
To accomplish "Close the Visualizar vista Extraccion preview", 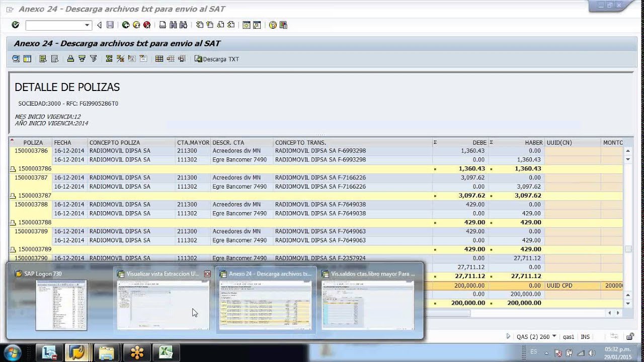I will point(207,274).
